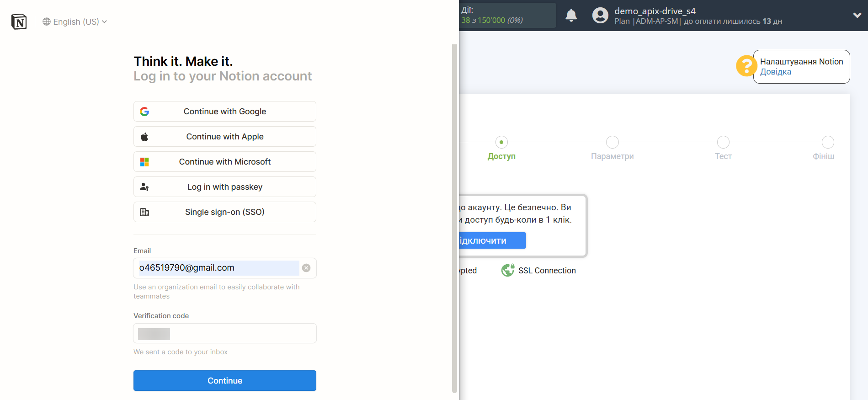The width and height of the screenshot is (868, 400).
Task: Click the blue Continue button
Action: pos(225,380)
